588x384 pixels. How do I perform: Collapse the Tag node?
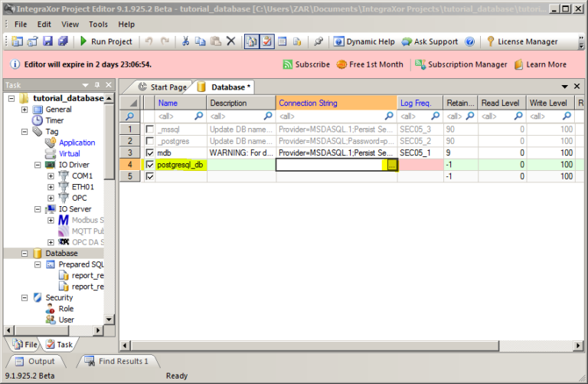pyautogui.click(x=24, y=132)
